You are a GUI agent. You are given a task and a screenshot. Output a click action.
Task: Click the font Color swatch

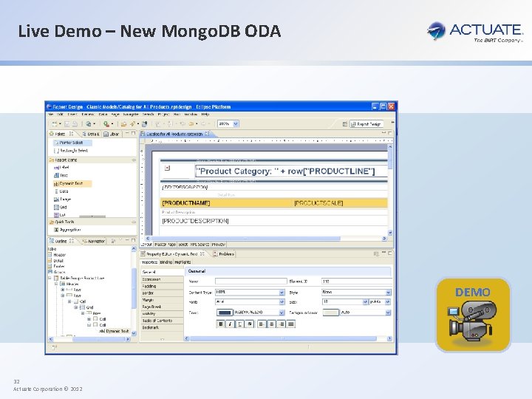(x=225, y=313)
